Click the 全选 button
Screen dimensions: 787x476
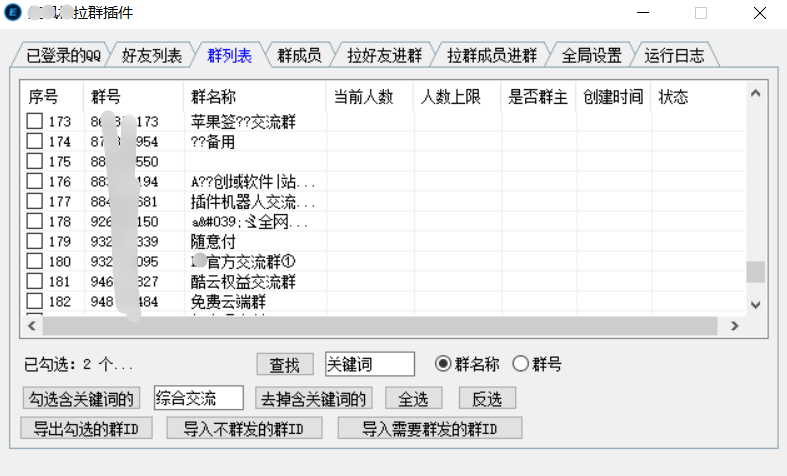(413, 398)
